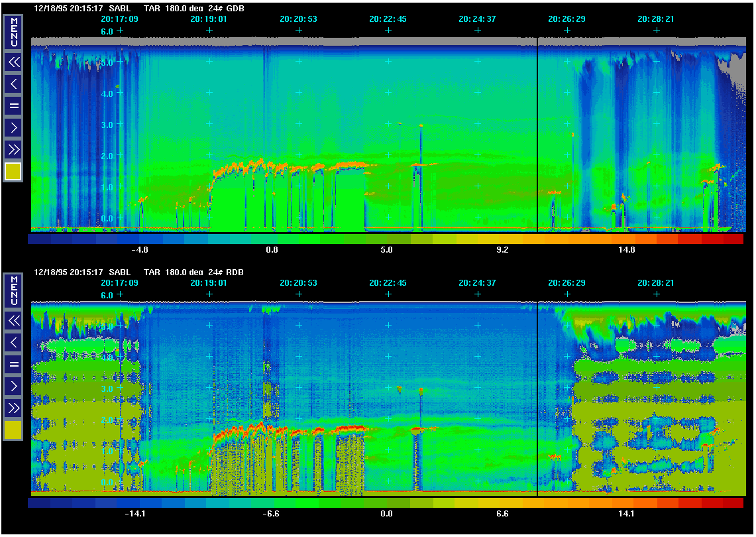
Task: Click the 5.0 value on the GDB color scale
Action: pyautogui.click(x=386, y=250)
